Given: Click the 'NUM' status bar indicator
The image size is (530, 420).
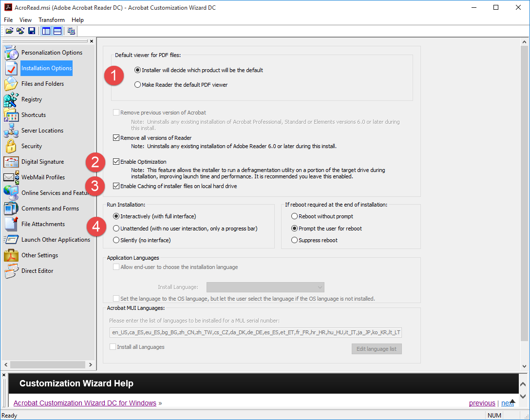Looking at the screenshot, I should coord(494,415).
